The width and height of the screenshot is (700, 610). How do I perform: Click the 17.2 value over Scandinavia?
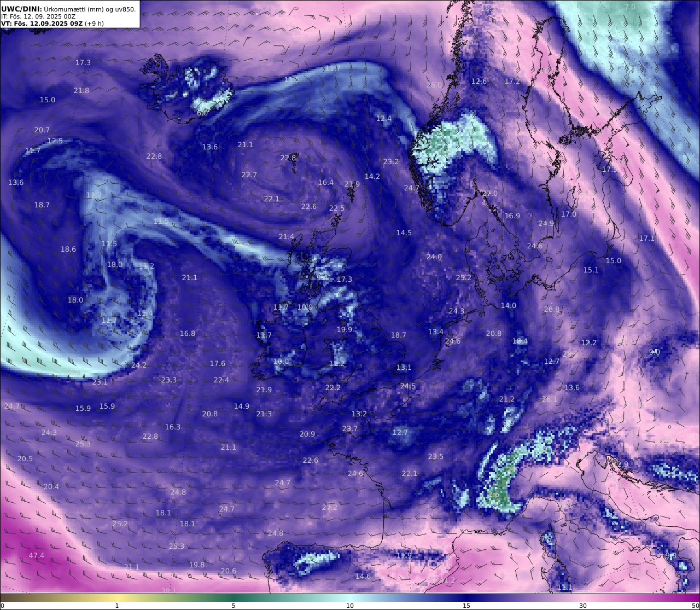coord(512,81)
